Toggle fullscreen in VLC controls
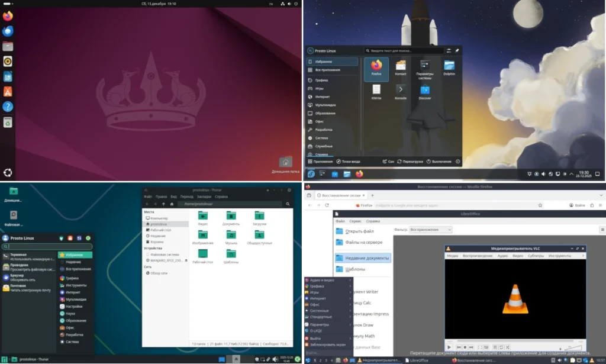The height and width of the screenshot is (364, 606). [480, 347]
